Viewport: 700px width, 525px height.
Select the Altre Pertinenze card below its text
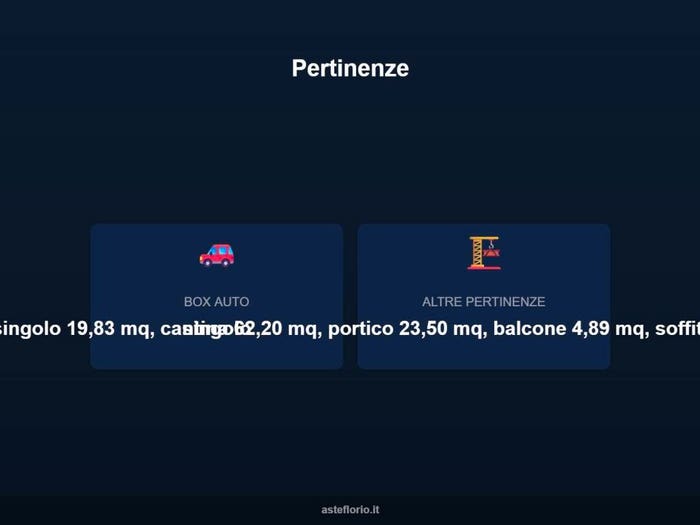(483, 355)
